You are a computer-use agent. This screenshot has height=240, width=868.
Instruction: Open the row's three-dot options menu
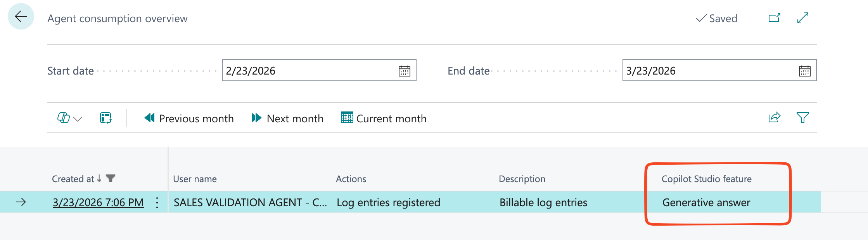coord(157,202)
